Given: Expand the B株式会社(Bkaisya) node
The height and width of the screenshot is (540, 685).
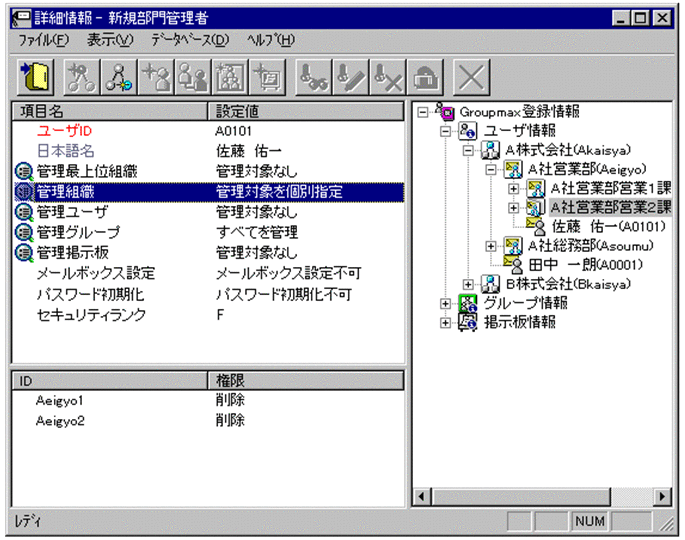Looking at the screenshot, I should click(468, 284).
